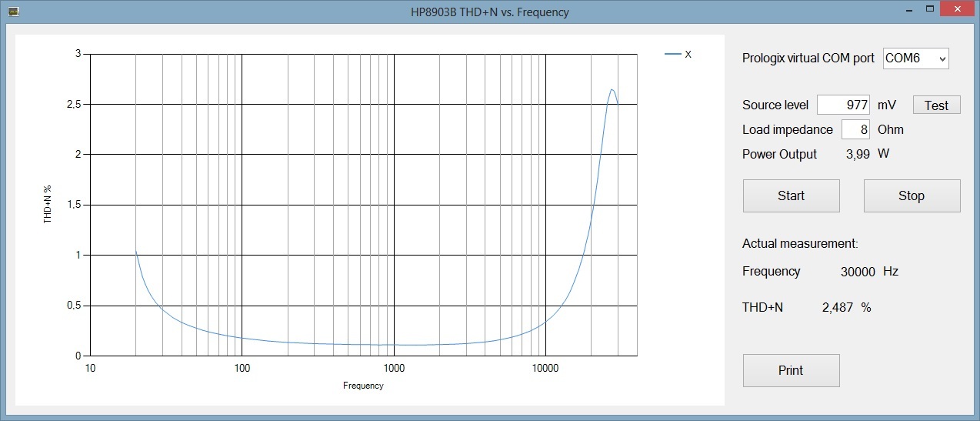Click the Load impedance input field
Viewport: 980px width, 421px height.
tap(855, 129)
